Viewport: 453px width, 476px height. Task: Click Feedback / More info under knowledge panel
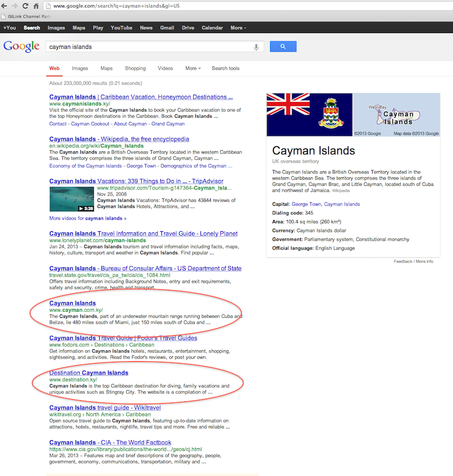click(413, 261)
